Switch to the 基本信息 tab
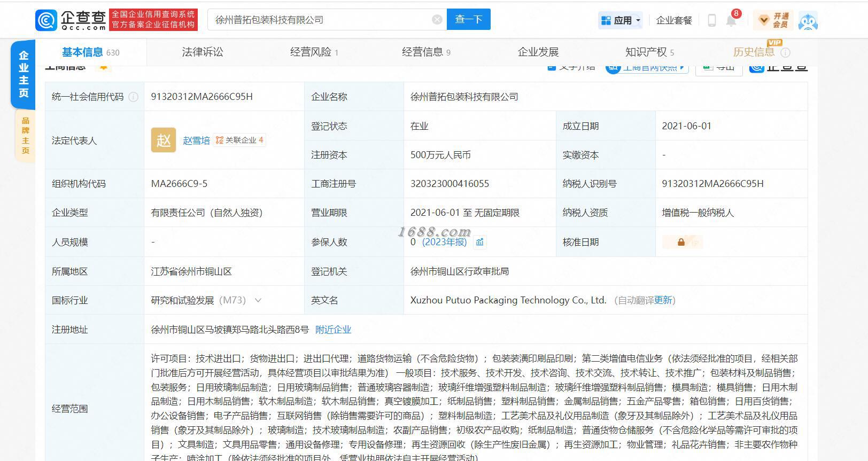Screen dimensions: 868x461 click(90, 52)
